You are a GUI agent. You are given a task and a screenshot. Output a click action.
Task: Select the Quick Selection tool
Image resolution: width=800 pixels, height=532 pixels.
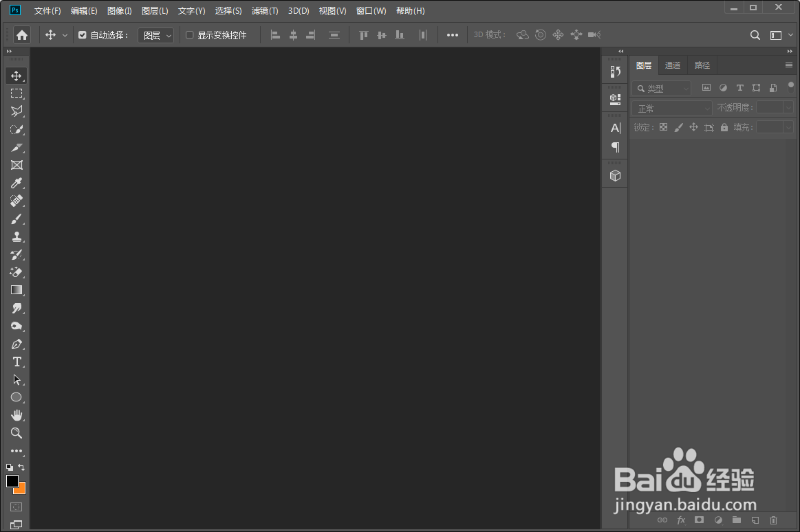17,129
